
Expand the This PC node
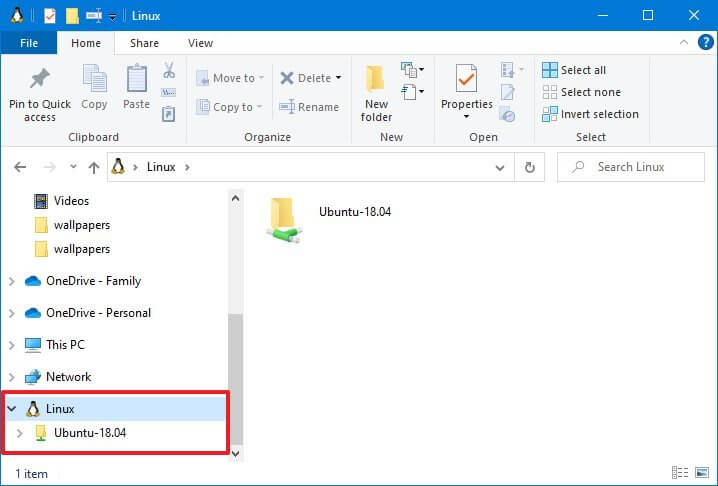pyautogui.click(x=12, y=345)
